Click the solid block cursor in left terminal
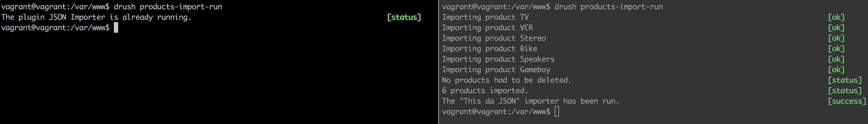The height and width of the screenshot is (124, 868). point(116,27)
